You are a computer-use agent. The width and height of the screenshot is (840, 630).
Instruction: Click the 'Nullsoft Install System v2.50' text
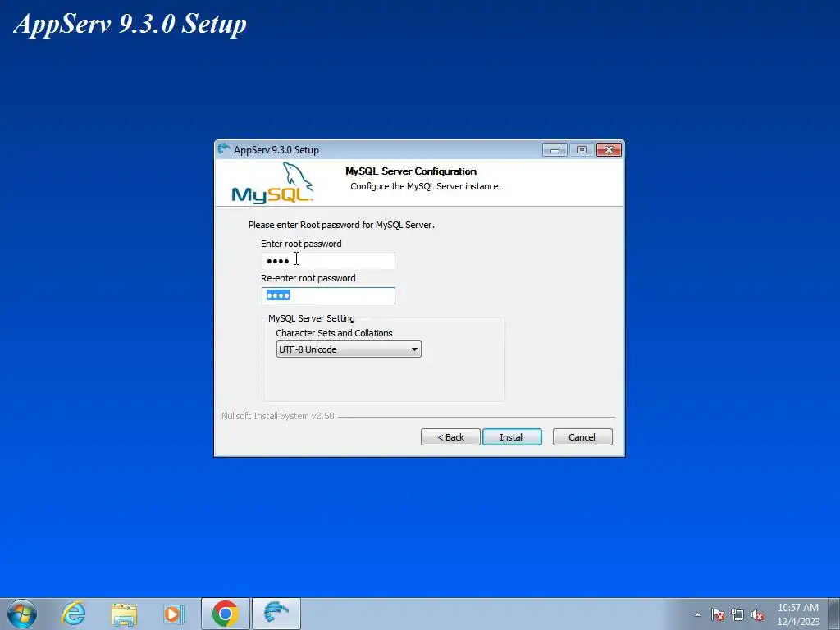[277, 416]
